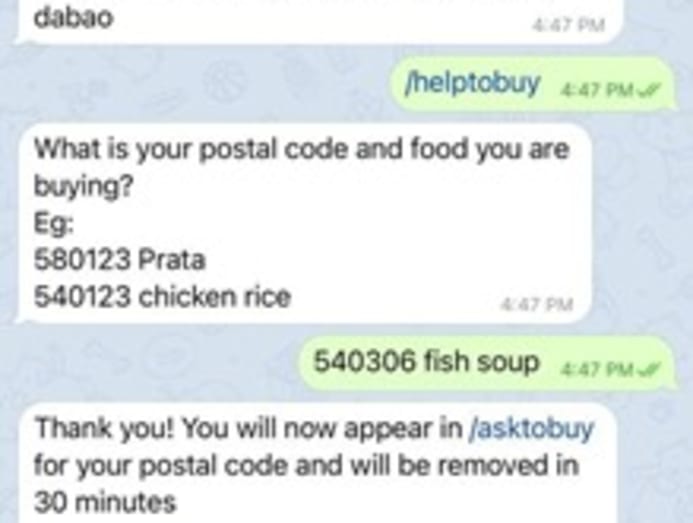This screenshot has height=523, width=693.
Task: Open the /asktobuy command link
Action: click(532, 429)
